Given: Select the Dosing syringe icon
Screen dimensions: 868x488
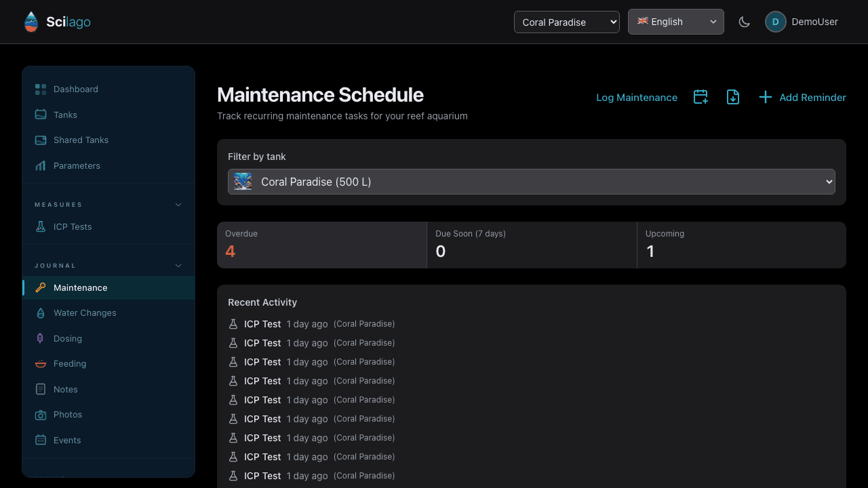Looking at the screenshot, I should coord(41,338).
